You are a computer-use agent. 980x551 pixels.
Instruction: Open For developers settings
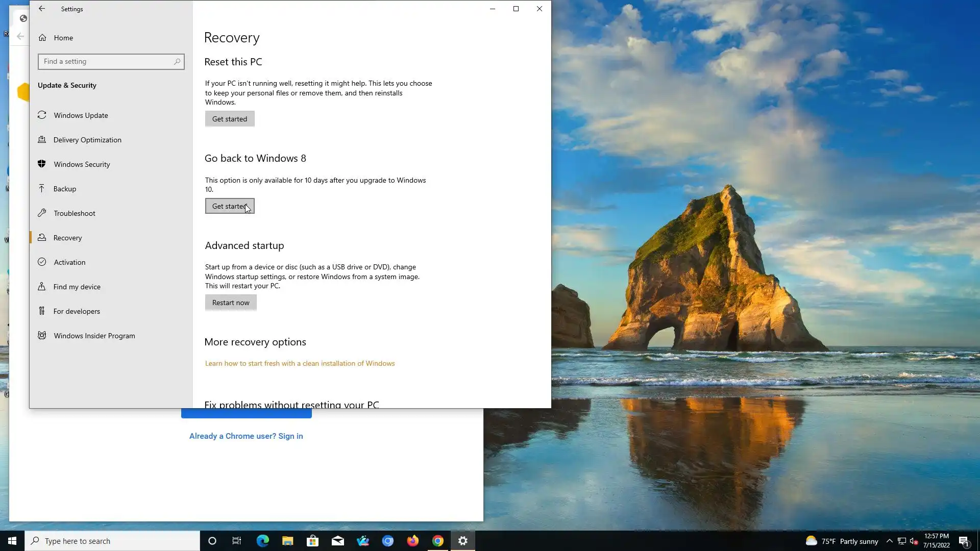click(x=77, y=311)
